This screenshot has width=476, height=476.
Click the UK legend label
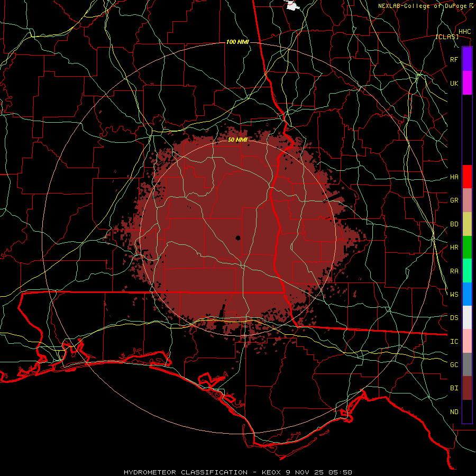click(x=454, y=83)
